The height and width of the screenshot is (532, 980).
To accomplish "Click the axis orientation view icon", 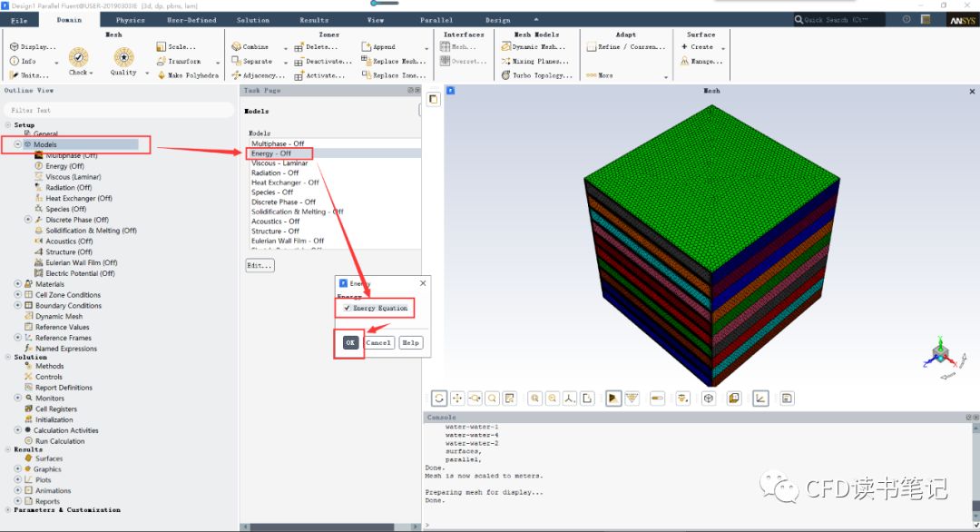I will click(569, 399).
